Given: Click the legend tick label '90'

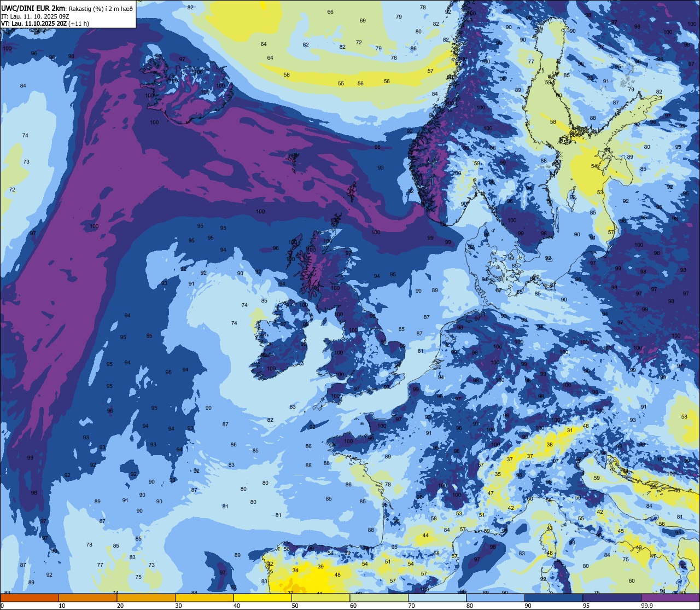Looking at the screenshot, I should [x=528, y=606].
